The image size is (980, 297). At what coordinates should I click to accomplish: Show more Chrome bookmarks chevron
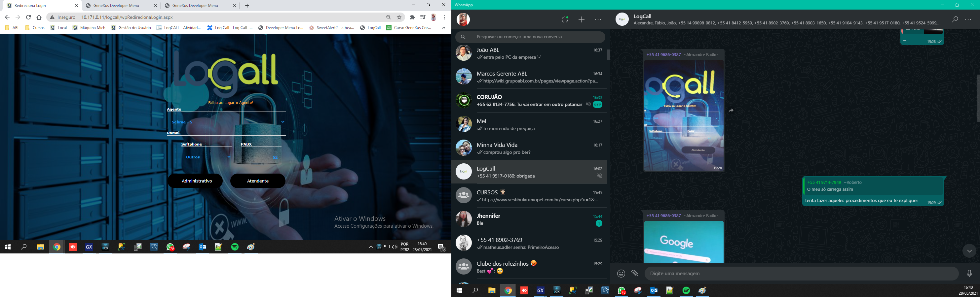(444, 28)
